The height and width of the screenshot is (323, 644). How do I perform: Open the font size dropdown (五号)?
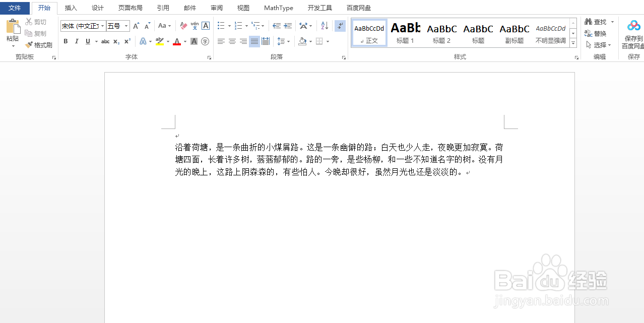tap(126, 26)
